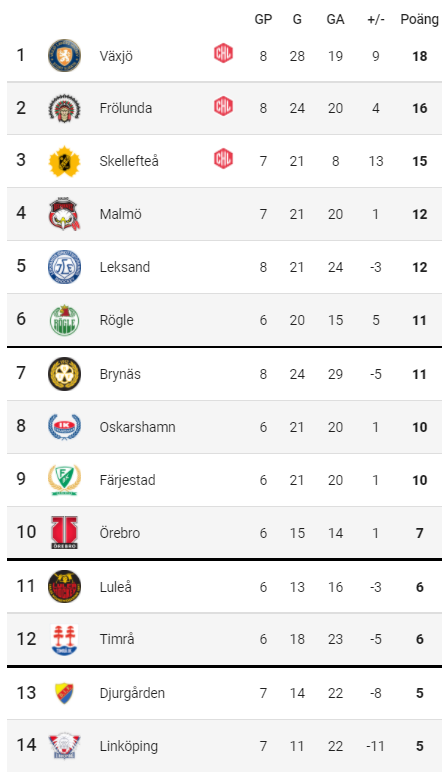Image resolution: width=446 pixels, height=772 pixels.
Task: Click the CHL badge next to Växjö
Action: 223,53
